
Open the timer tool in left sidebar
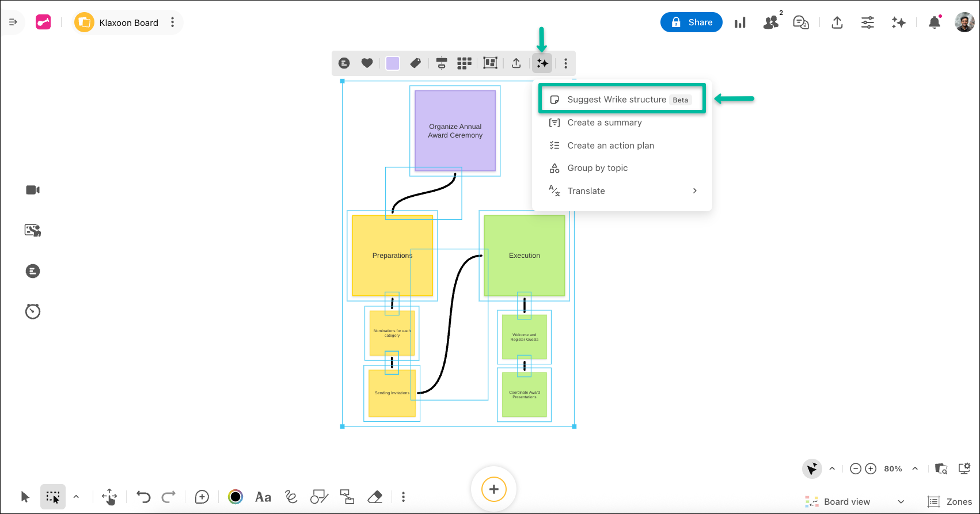[x=33, y=311]
